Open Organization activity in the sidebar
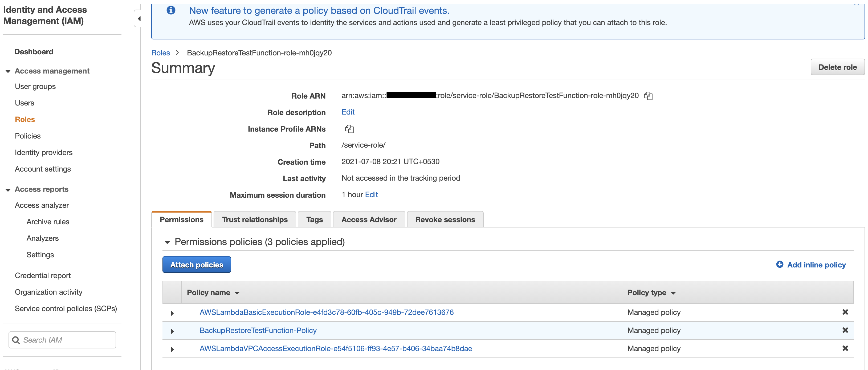The height and width of the screenshot is (370, 868). tap(48, 292)
